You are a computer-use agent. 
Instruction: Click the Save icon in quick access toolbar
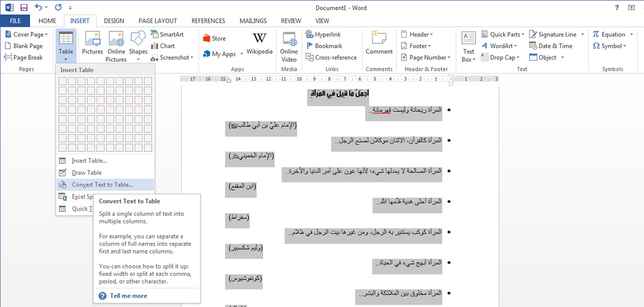24,7
